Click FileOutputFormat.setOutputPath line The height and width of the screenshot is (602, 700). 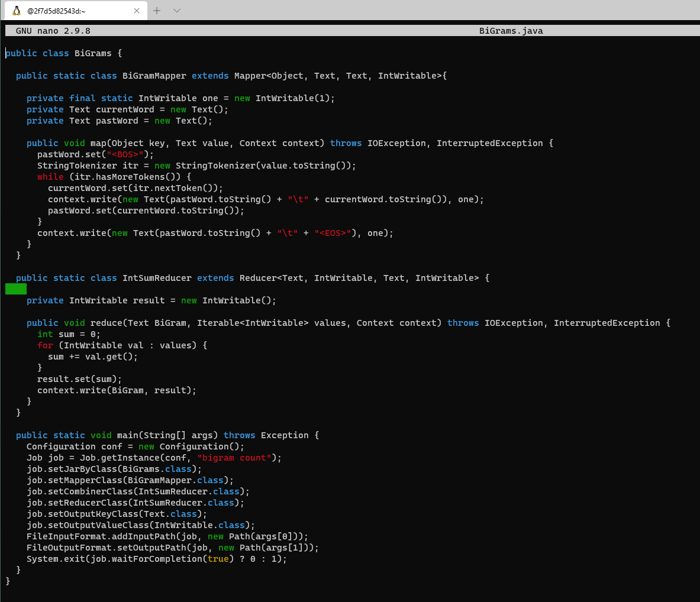pos(172,548)
